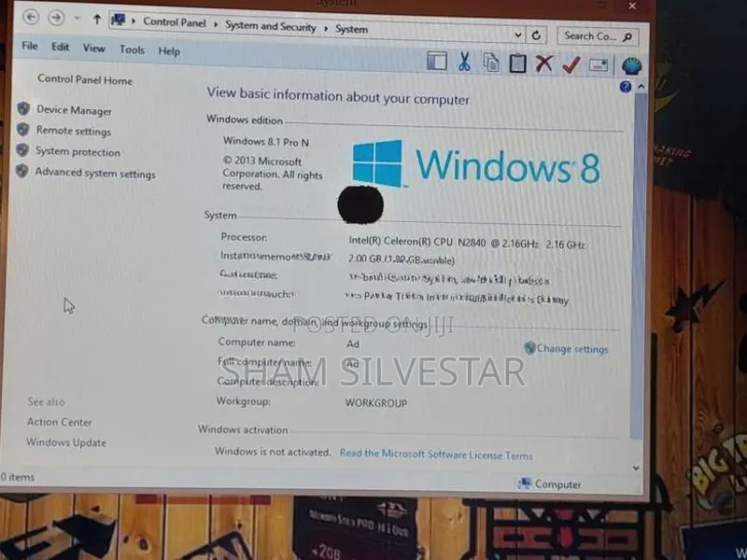Open the recent locations dropdown arrow
Image resolution: width=747 pixels, height=560 pixels.
point(77,19)
